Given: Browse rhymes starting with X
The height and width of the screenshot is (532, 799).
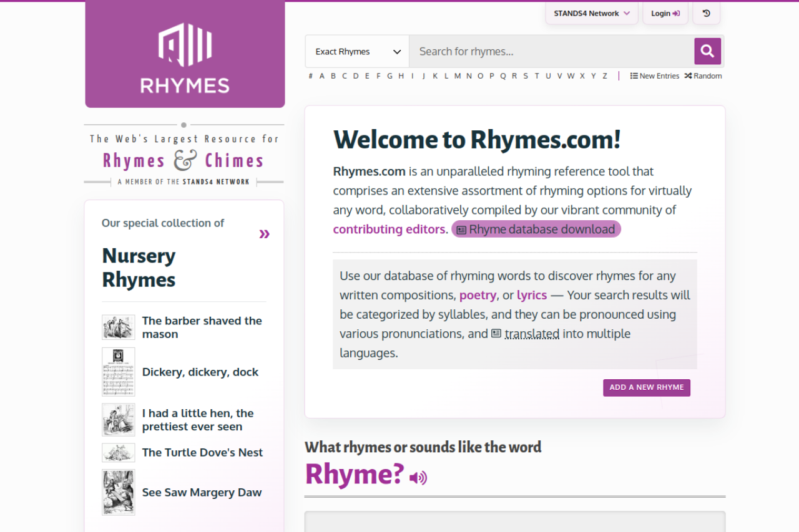Looking at the screenshot, I should [x=582, y=76].
